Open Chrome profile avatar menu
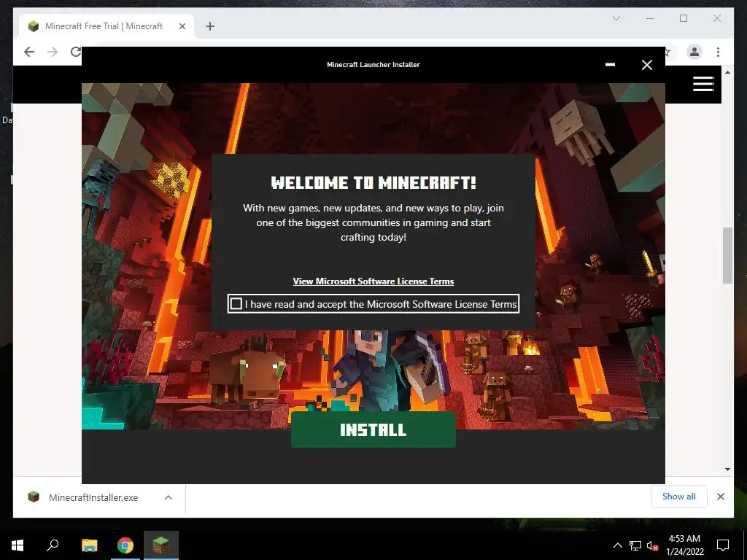 694,52
